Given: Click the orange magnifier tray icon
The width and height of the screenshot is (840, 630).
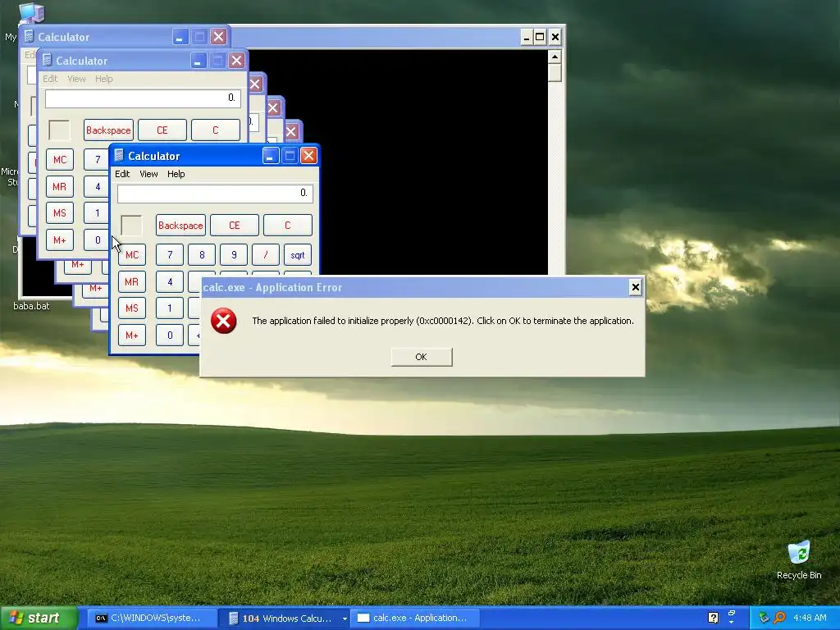Looking at the screenshot, I should pos(779,619).
